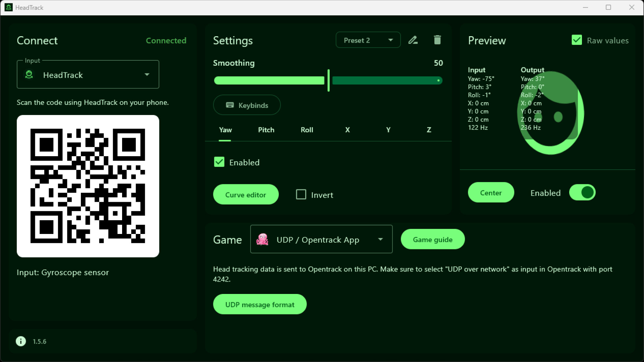644x362 pixels.
Task: Maximize the HeadTrack window
Action: 608,7
